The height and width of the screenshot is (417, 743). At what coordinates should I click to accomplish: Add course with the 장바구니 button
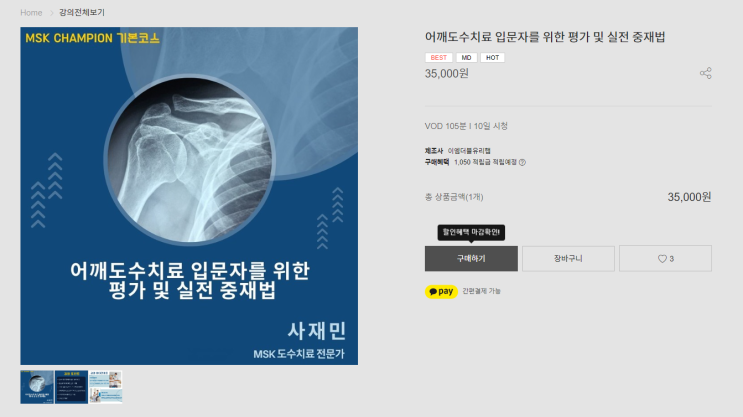568,258
